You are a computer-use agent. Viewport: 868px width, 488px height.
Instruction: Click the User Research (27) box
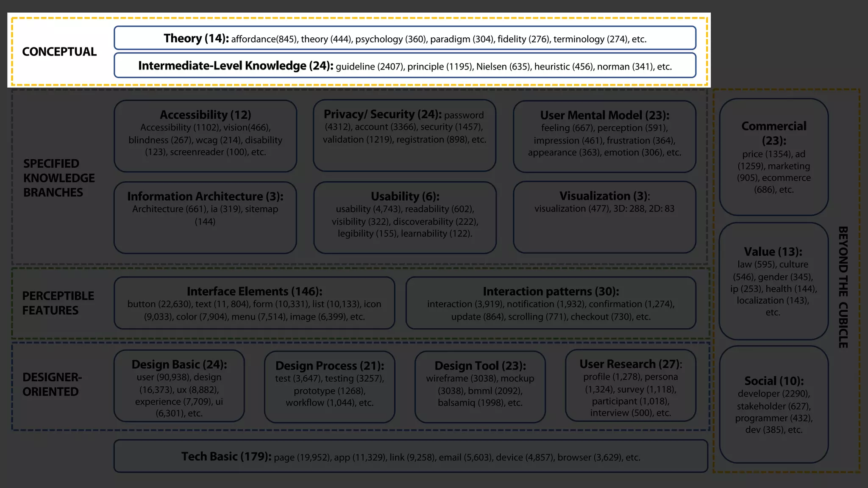[630, 385]
